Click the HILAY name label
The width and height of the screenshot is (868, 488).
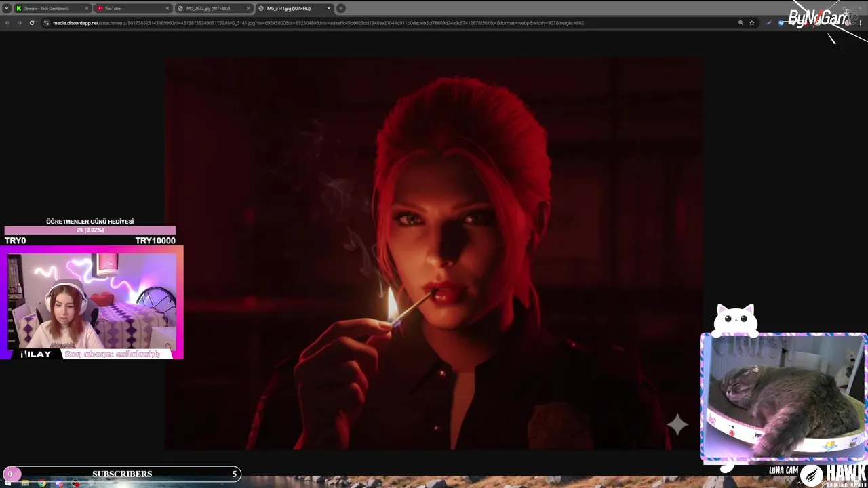coord(36,354)
